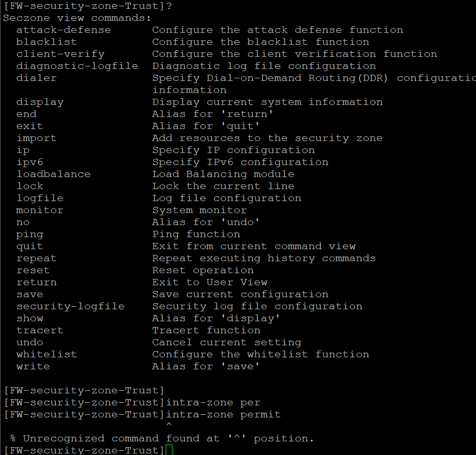
Task: Click the 'loadbalance' command text
Action: 53,174
